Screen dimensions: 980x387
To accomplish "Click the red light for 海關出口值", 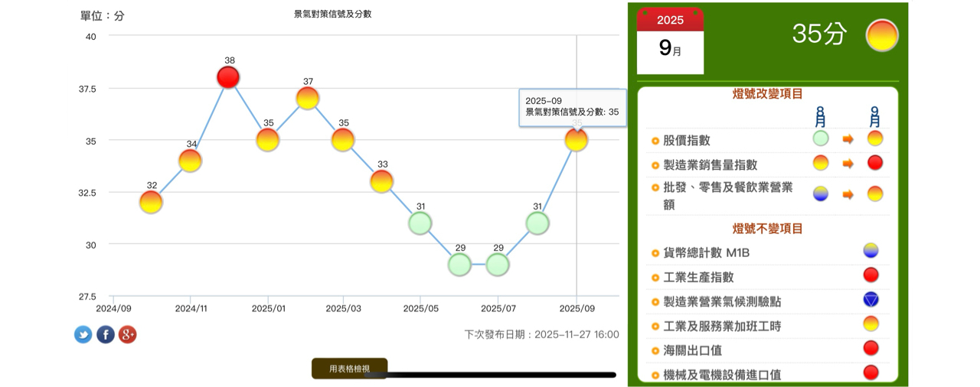I will coord(871,348).
